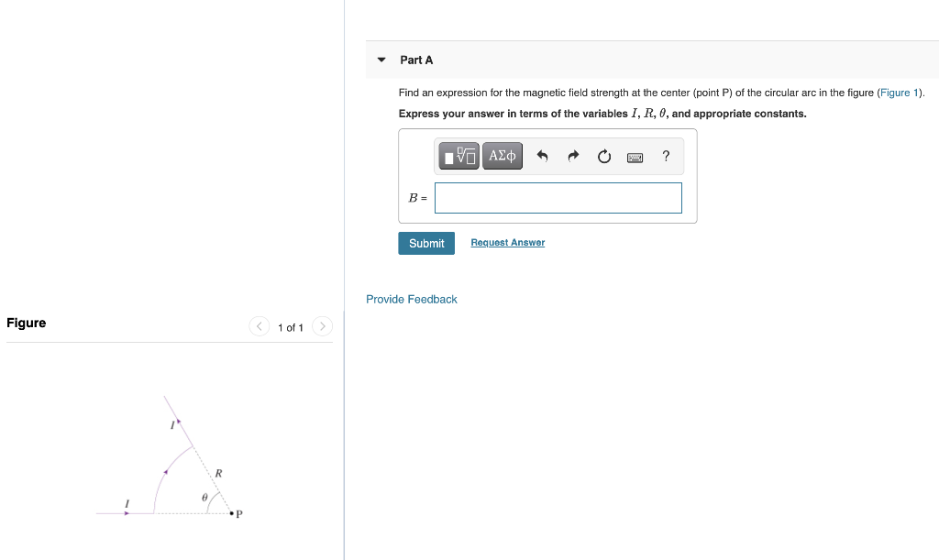Screen dimensions: 939x560
Task: Click the redo icon in the answer toolbar
Action: 572,156
